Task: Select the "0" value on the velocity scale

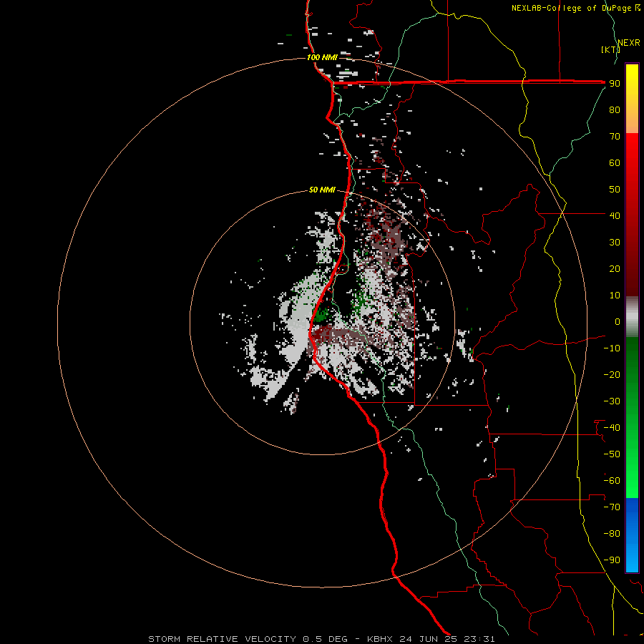Action: point(617,322)
